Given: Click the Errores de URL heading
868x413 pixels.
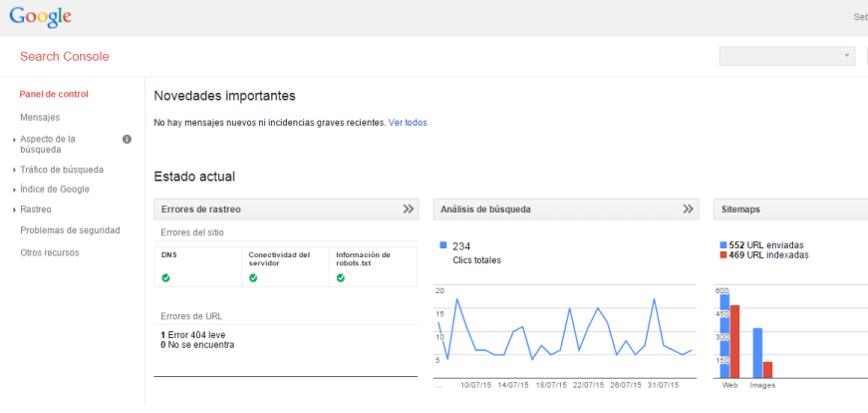Looking at the screenshot, I should 191,316.
